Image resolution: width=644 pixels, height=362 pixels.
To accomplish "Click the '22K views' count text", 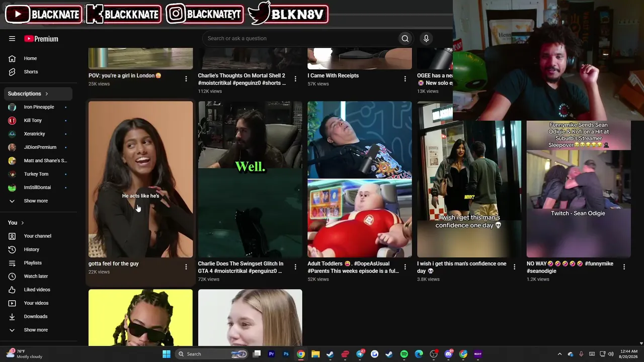I will (x=99, y=272).
